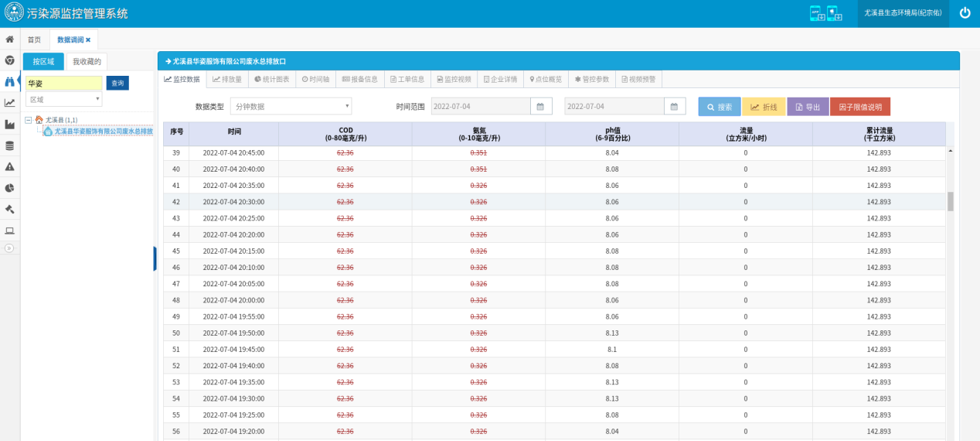Viewport: 980px width, 441px height.
Task: Switch to the 排放量 tab
Action: coord(226,79)
